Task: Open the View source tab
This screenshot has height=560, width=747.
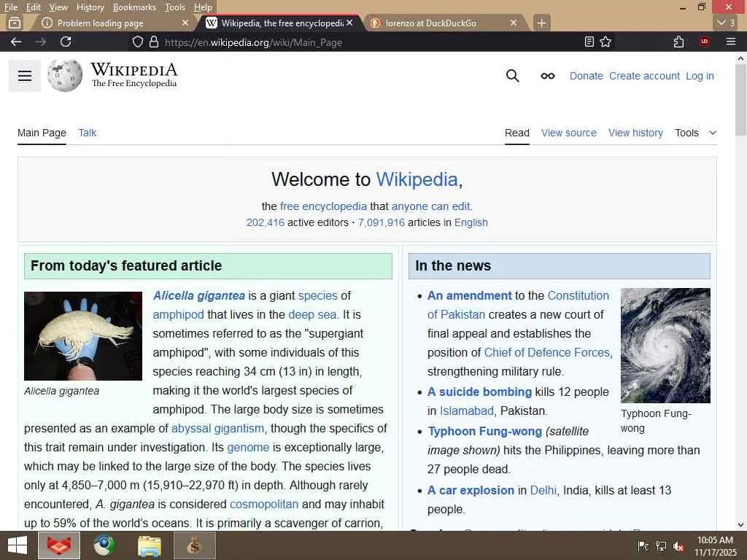Action: coord(569,133)
